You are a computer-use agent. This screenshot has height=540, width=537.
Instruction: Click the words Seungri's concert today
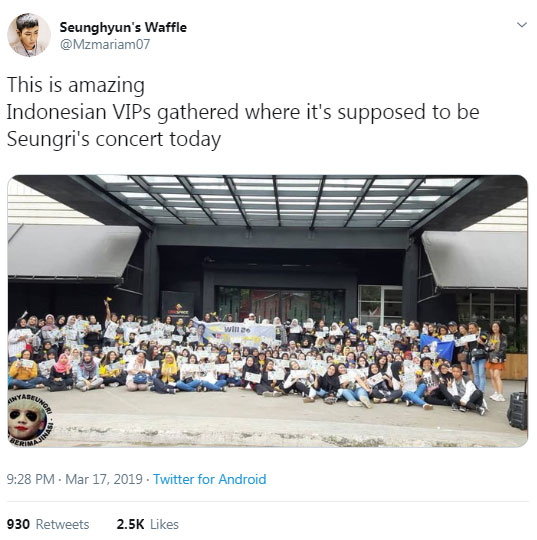point(114,139)
